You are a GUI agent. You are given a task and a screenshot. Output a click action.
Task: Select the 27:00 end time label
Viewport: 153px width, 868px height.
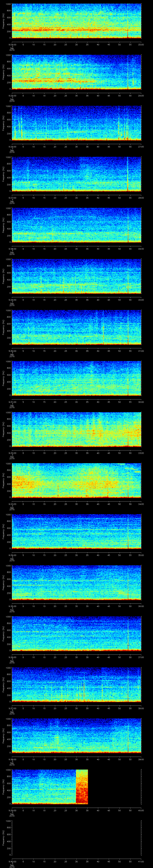pos(141,147)
